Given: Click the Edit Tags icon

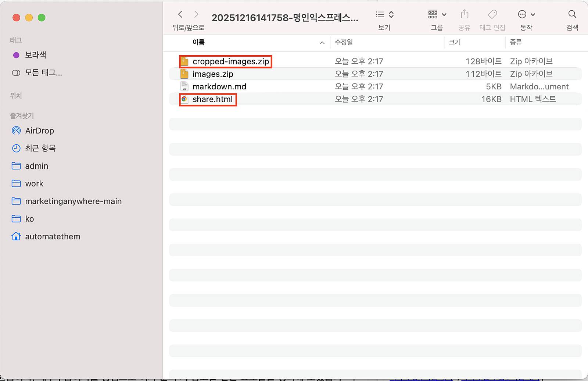Looking at the screenshot, I should tap(492, 14).
